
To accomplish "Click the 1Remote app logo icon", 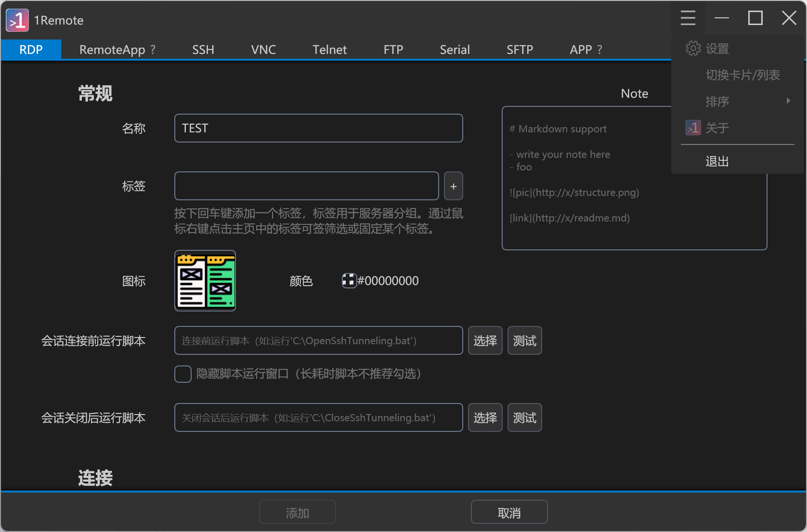I will click(x=17, y=20).
